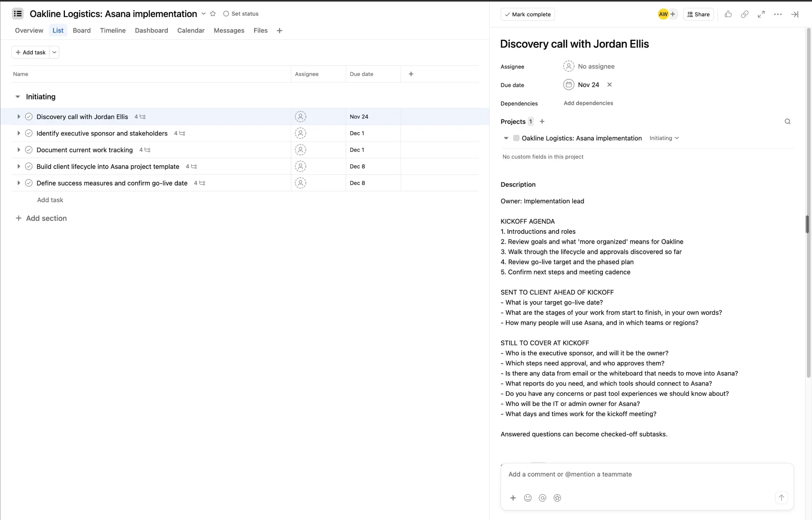Add appreciation star in comment toolbar
This screenshot has width=812, height=520.
[557, 498]
